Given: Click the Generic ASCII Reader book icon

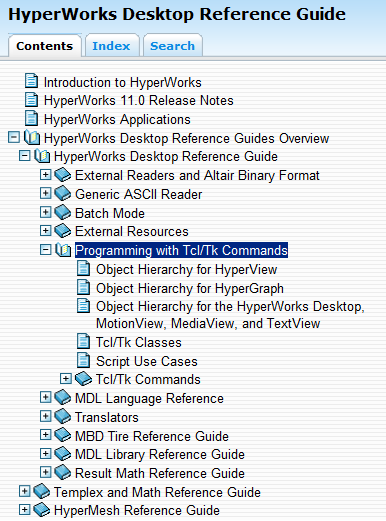Looking at the screenshot, I should click(x=62, y=193).
